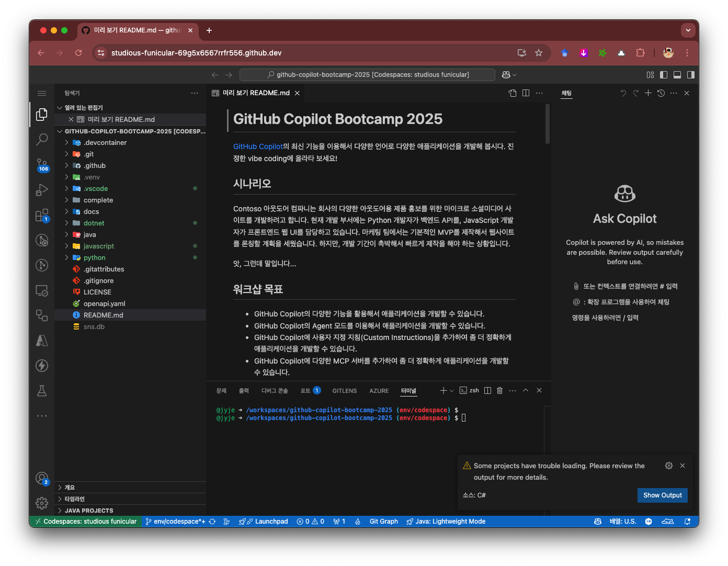This screenshot has height=566, width=728.
Task: Open the Explorer view in activity bar
Action: 42,114
